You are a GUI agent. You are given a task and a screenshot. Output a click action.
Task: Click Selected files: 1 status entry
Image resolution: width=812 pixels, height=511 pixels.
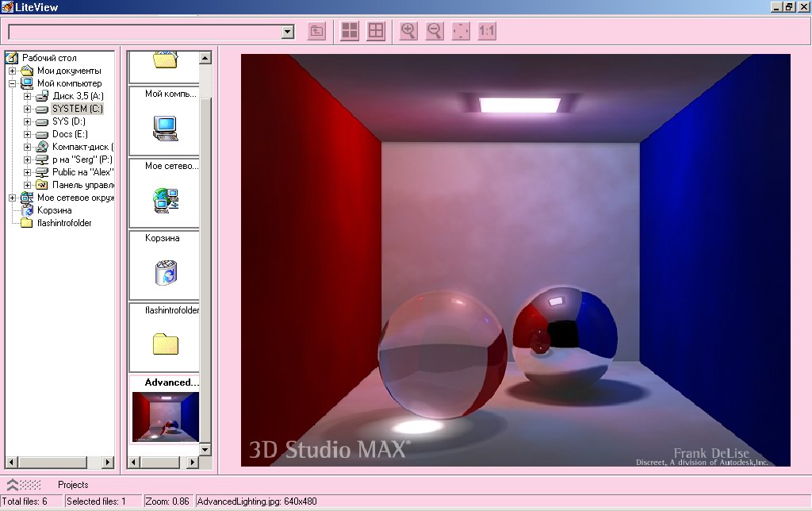(96, 501)
